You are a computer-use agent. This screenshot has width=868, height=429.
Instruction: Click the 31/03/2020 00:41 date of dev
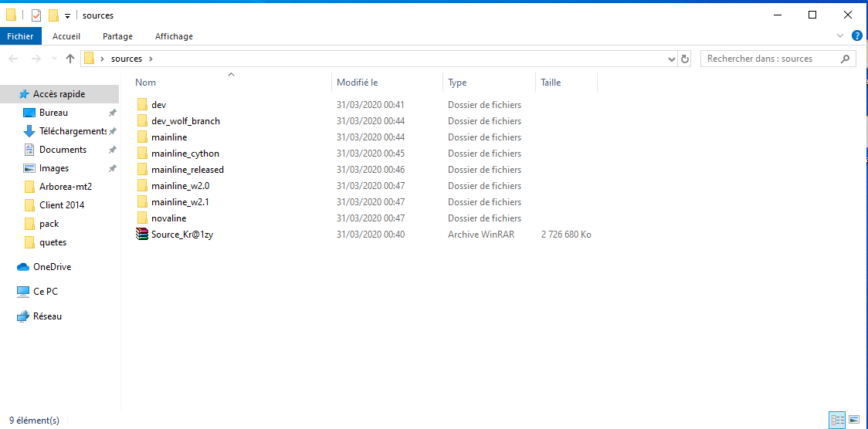(371, 104)
